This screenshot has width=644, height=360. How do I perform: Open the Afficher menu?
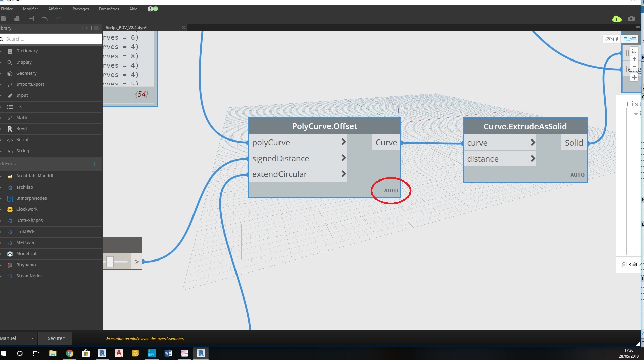tap(55, 9)
